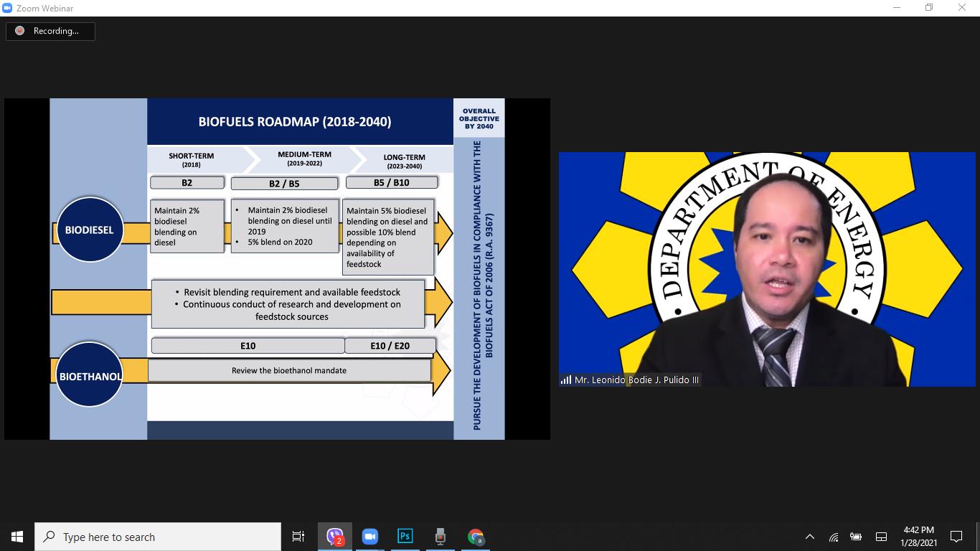This screenshot has height=551, width=980.
Task: Open the microphone recorder app in taskbar
Action: coord(440,537)
